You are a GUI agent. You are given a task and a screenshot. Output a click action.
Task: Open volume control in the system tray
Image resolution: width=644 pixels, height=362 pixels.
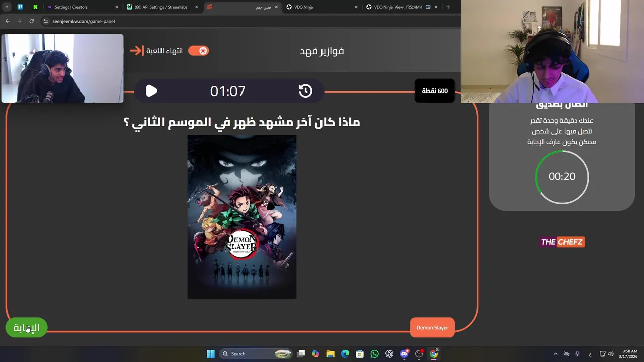pyautogui.click(x=611, y=354)
